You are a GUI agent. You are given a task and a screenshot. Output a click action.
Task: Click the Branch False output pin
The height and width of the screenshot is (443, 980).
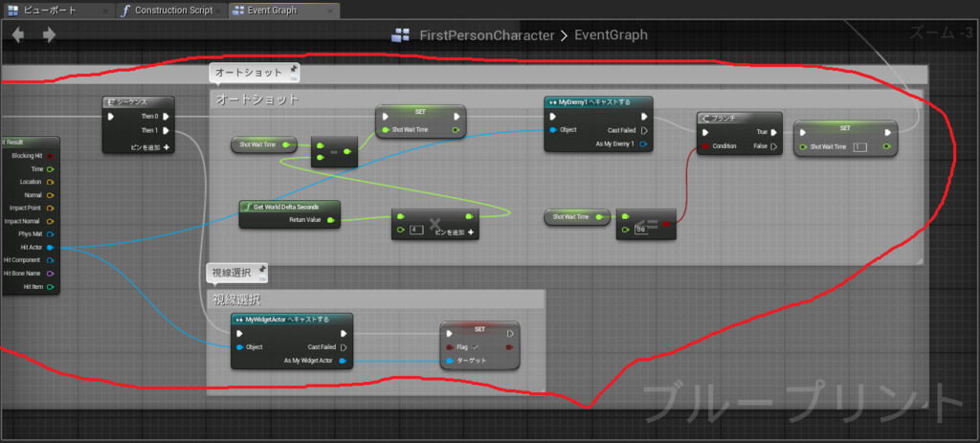[773, 146]
